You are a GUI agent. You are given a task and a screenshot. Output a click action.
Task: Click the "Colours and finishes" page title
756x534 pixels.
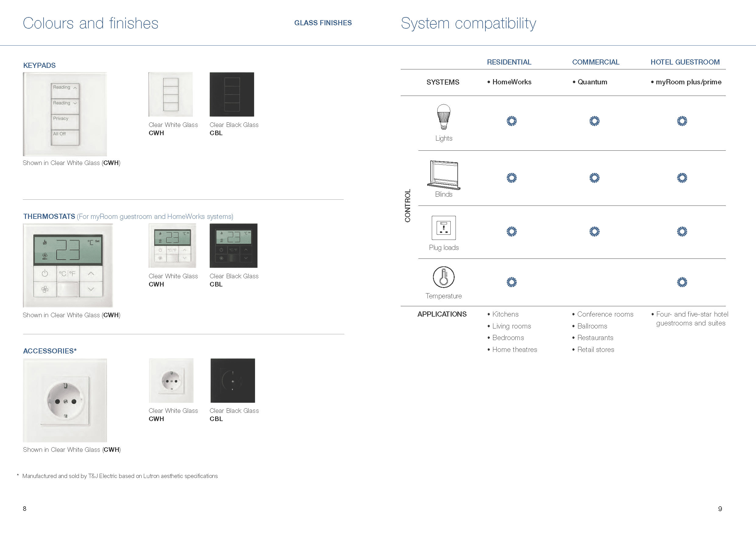[x=91, y=23]
